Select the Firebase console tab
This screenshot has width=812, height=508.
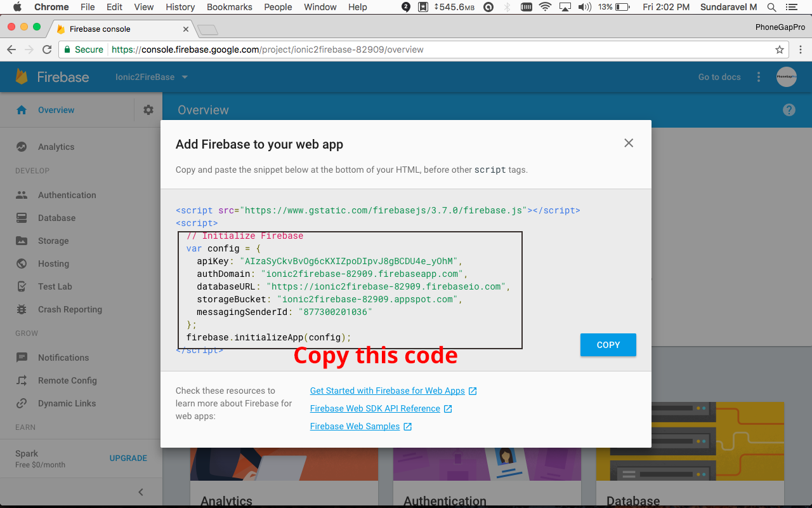coord(121,29)
